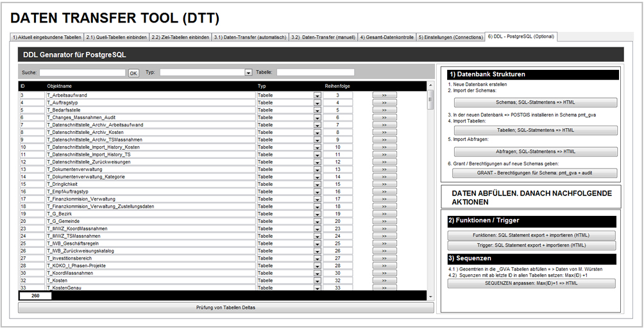Click GRANT - Berechtigungen für Schema button
The width and height of the screenshot is (644, 328).
pos(535,173)
